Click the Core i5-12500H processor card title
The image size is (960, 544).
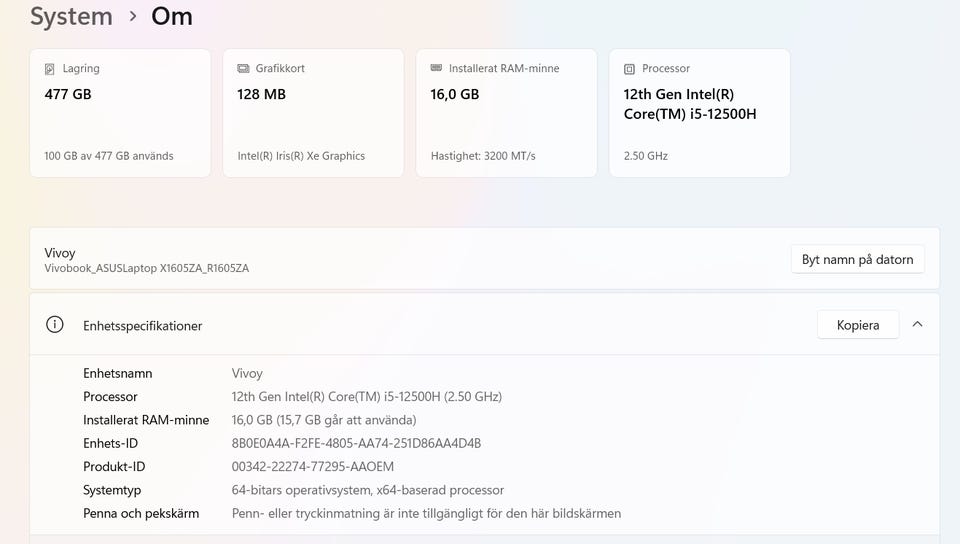click(x=689, y=104)
